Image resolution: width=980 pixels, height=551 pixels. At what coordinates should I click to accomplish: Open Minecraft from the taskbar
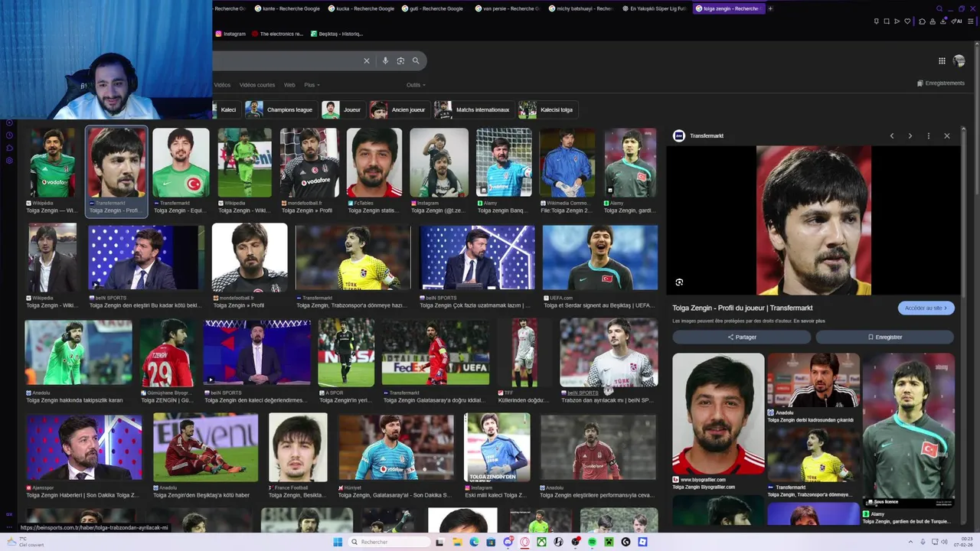(609, 542)
